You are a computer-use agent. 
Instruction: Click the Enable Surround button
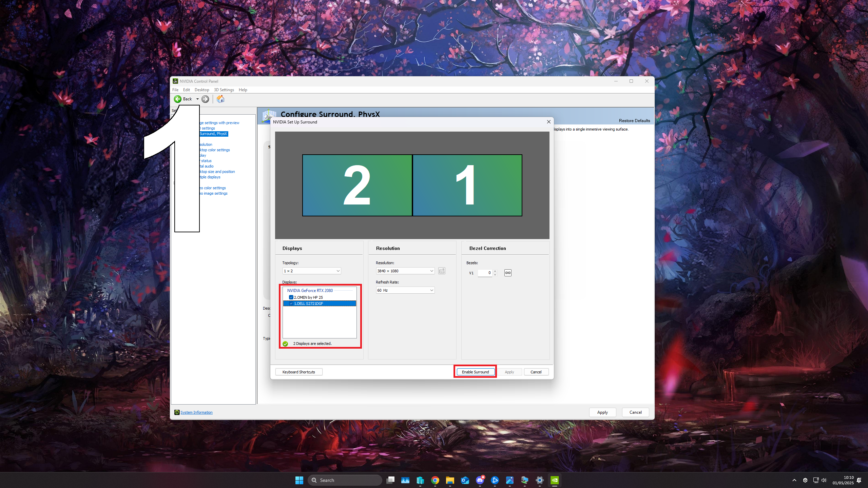point(475,372)
